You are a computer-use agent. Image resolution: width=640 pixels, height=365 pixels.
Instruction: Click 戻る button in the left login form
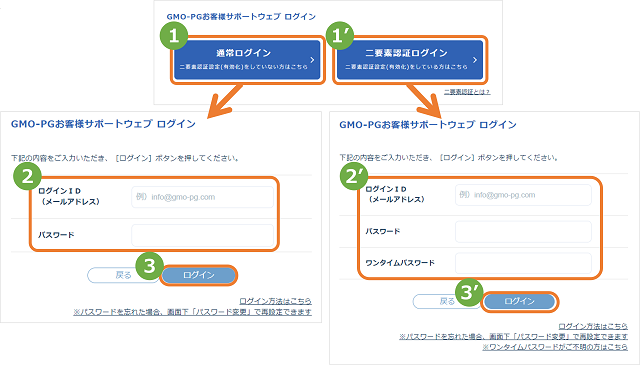coord(123,275)
